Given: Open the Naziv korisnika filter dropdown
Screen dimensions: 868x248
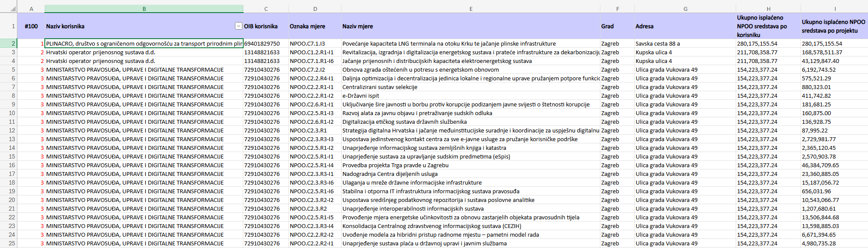Looking at the screenshot, I should pos(238,26).
